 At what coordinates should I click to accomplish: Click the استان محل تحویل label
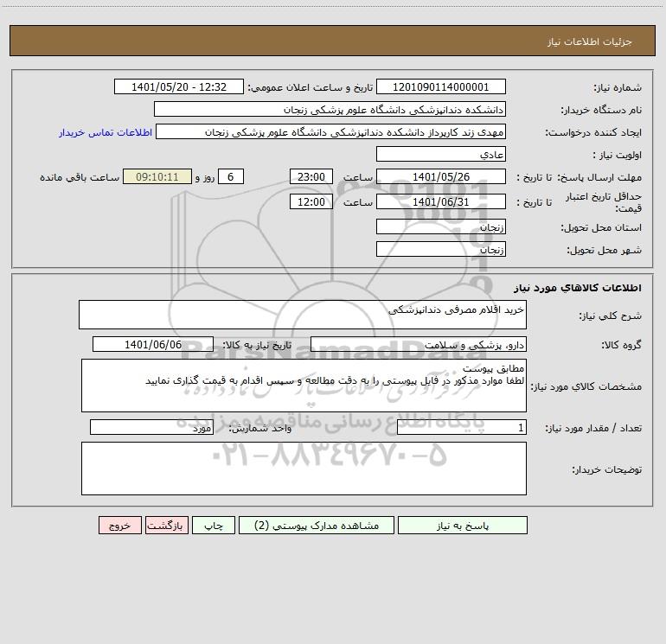tap(601, 228)
